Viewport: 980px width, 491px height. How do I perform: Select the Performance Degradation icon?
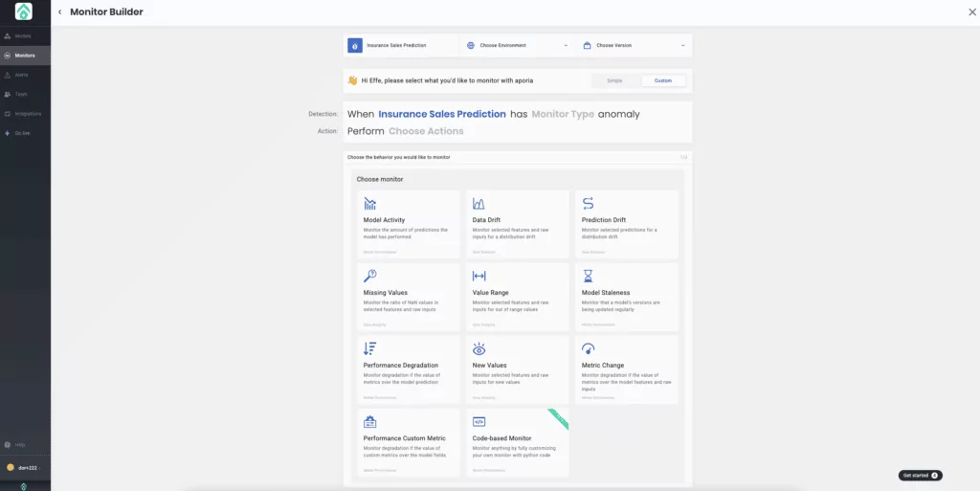pyautogui.click(x=370, y=348)
